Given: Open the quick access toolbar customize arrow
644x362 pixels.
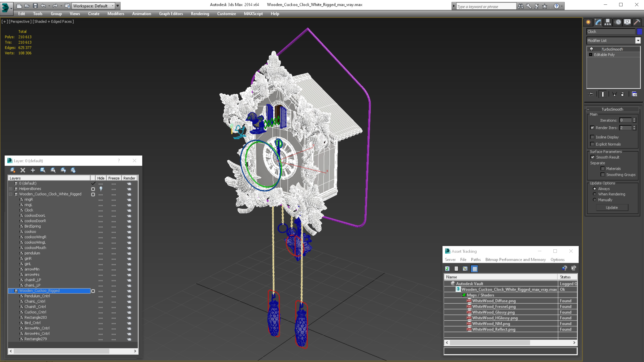Looking at the screenshot, I should pyautogui.click(x=117, y=6).
